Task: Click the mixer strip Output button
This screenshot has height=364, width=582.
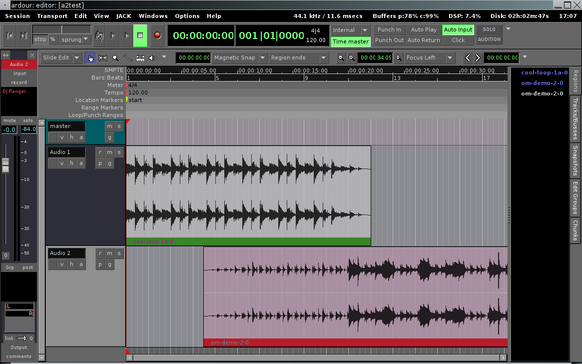Action: [x=19, y=347]
